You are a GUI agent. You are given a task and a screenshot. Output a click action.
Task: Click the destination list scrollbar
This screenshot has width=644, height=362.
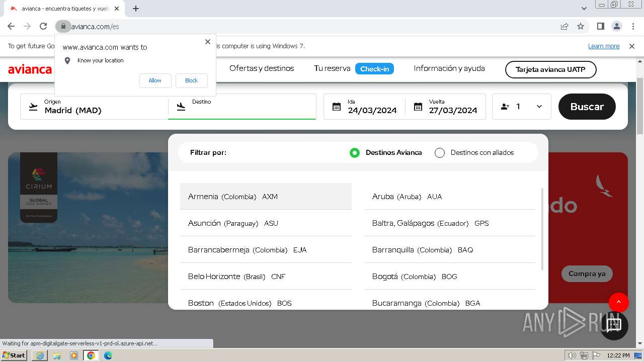pos(542,229)
